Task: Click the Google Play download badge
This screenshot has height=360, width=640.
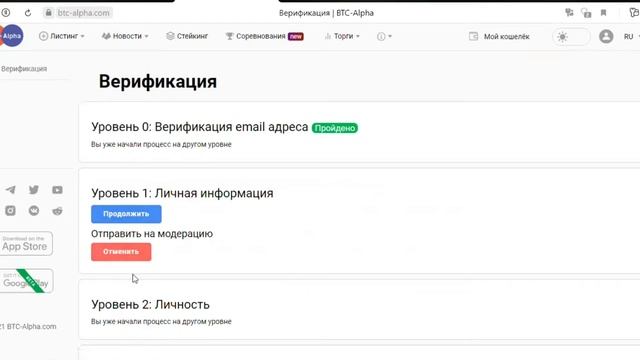Action: coord(26,281)
